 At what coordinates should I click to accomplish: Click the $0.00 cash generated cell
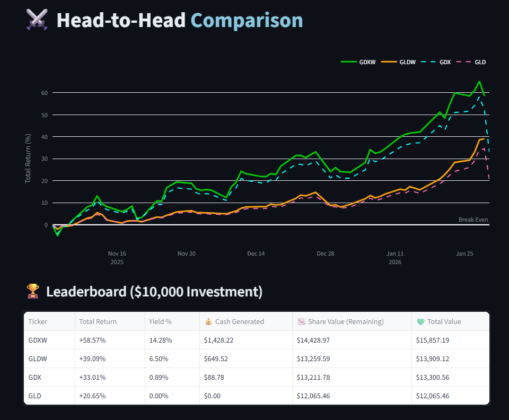(246, 396)
